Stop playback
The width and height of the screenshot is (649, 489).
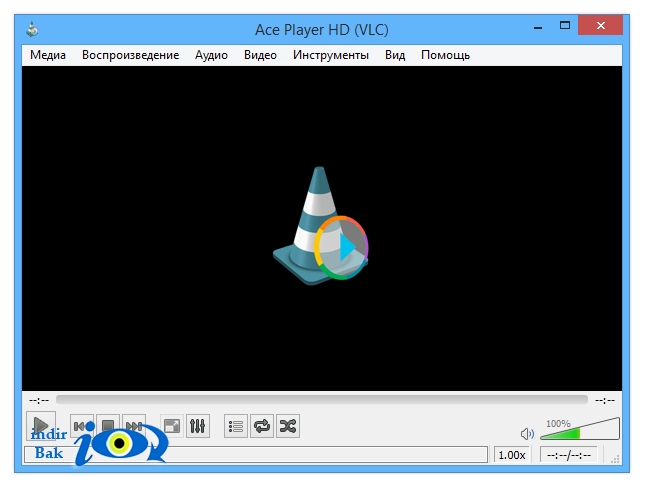(108, 426)
